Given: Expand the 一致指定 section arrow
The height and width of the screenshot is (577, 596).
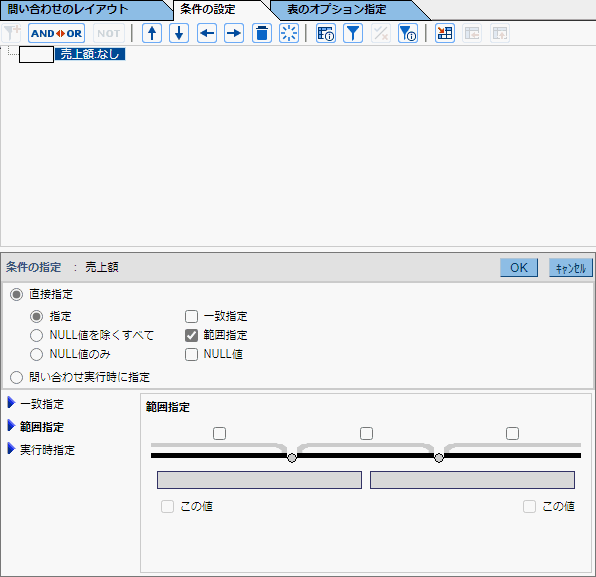Looking at the screenshot, I should coord(11,403).
